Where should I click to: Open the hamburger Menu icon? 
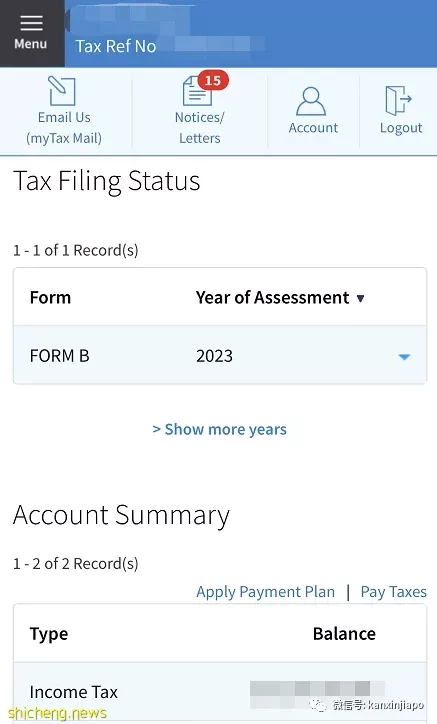tap(31, 23)
